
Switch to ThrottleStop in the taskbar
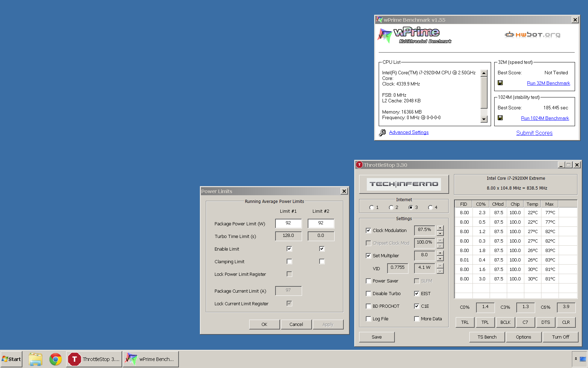[x=94, y=359]
